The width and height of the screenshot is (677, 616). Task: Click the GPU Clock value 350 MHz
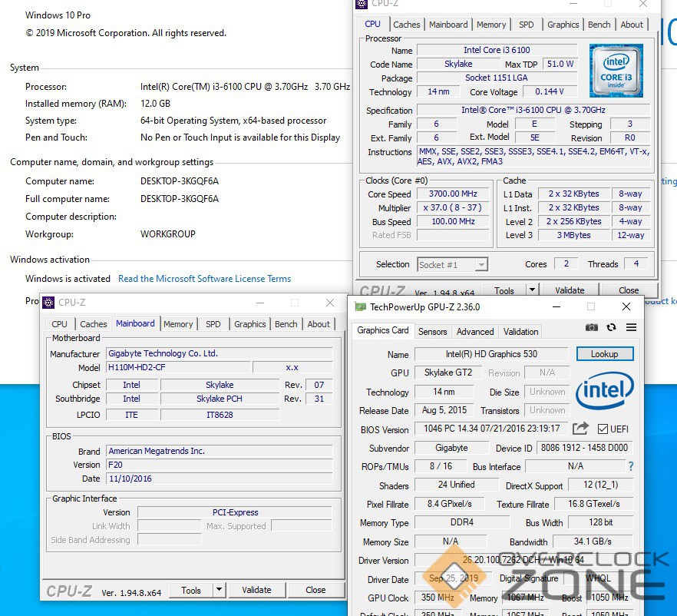(438, 598)
